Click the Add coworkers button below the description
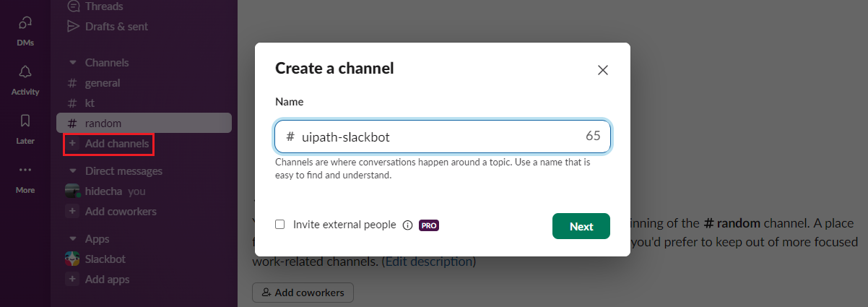Screen dimensions: 868x307 [x=303, y=293]
